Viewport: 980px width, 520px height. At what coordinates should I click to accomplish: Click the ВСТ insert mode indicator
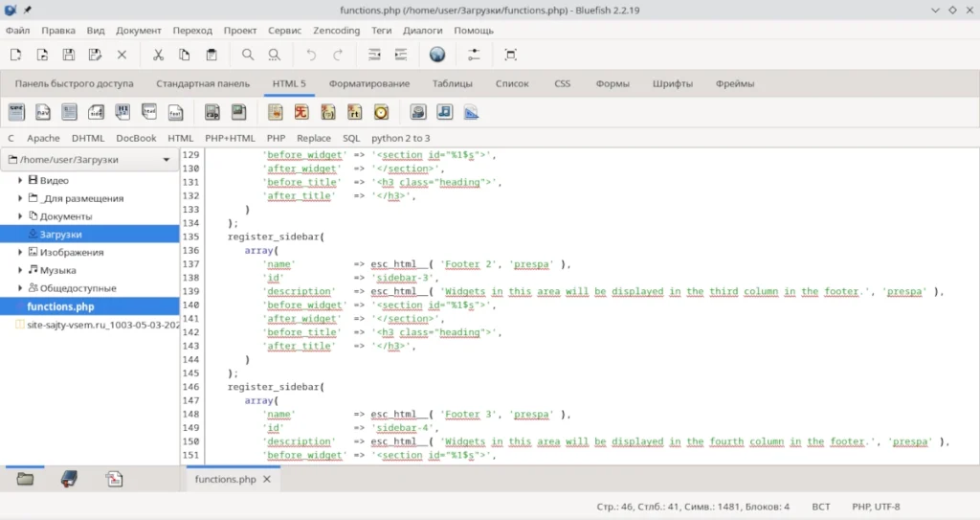coord(820,507)
